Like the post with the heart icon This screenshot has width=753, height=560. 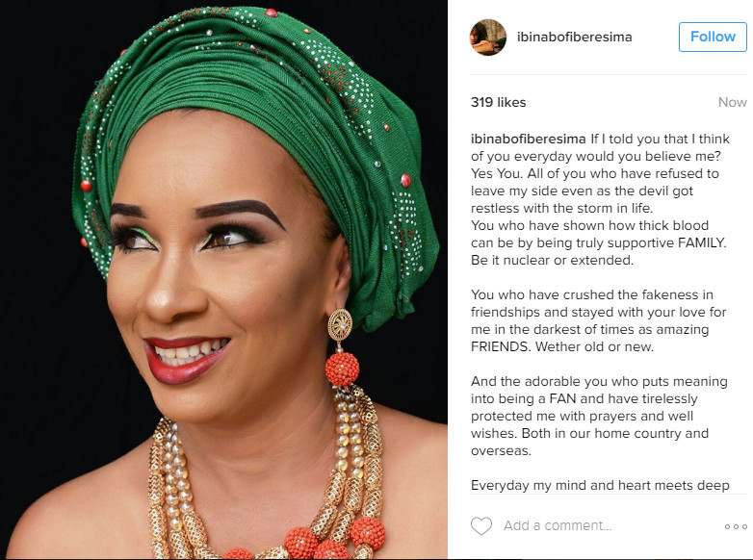point(481,526)
